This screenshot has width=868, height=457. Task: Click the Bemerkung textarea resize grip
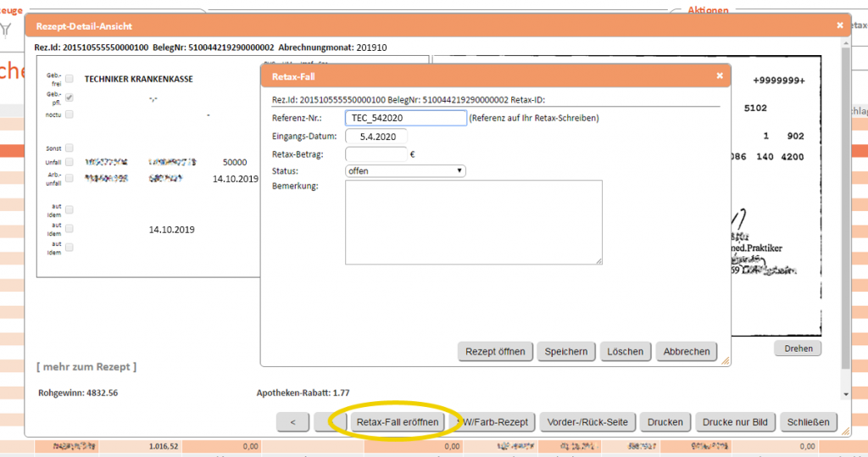pyautogui.click(x=598, y=261)
